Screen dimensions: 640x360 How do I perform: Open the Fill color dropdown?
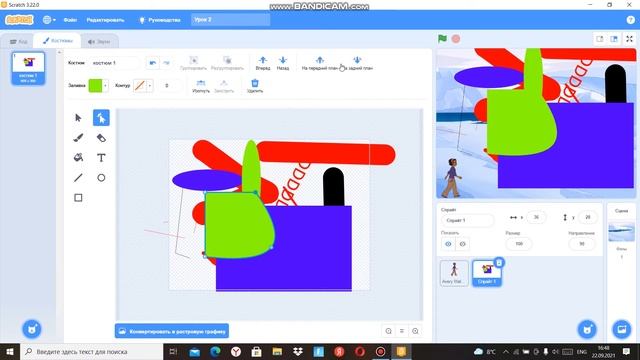[98, 86]
